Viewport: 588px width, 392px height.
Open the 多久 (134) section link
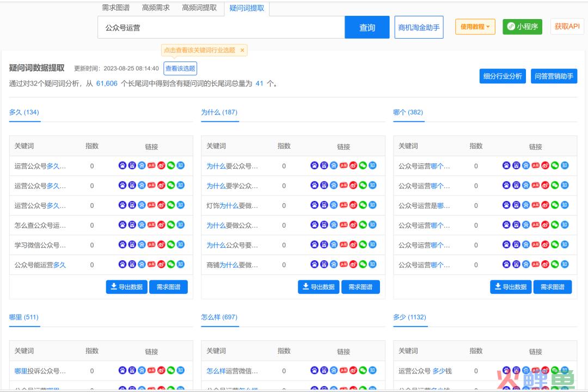pyautogui.click(x=24, y=112)
